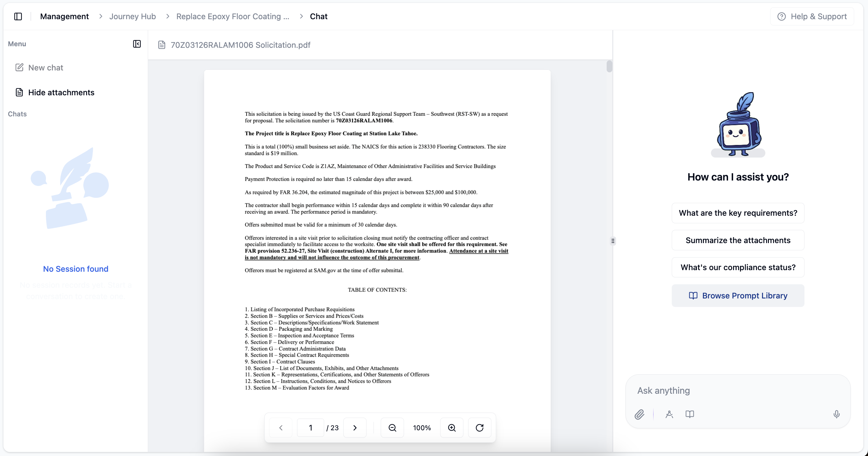
Task: Go to next PDF page
Action: tap(354, 428)
